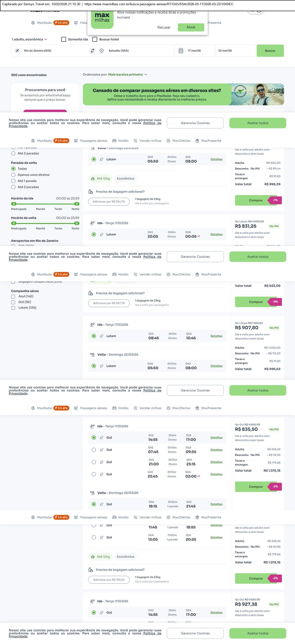295x644 pixels.
Task: Enable the 'Somente ida' checkbox
Action: point(64,40)
